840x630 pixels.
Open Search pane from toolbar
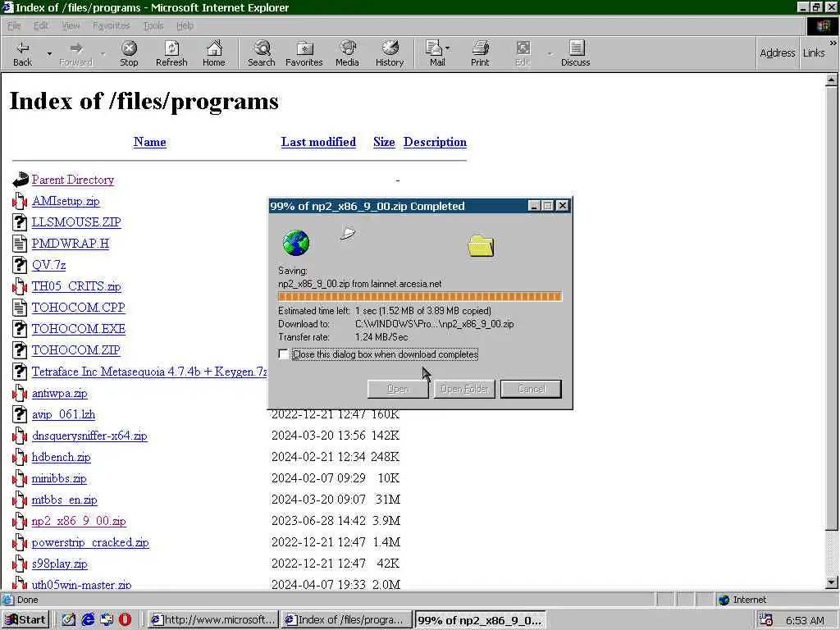262,53
